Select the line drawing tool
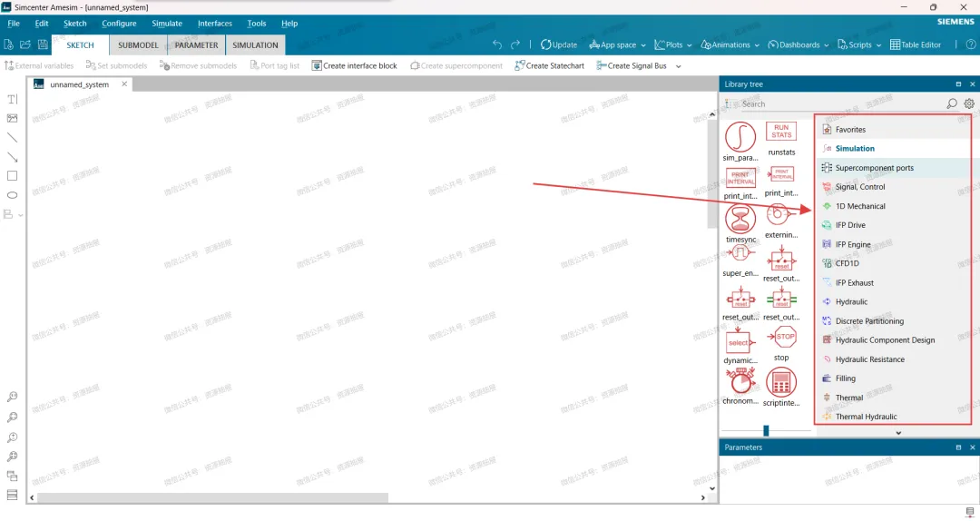This screenshot has width=980, height=521. tap(12, 138)
